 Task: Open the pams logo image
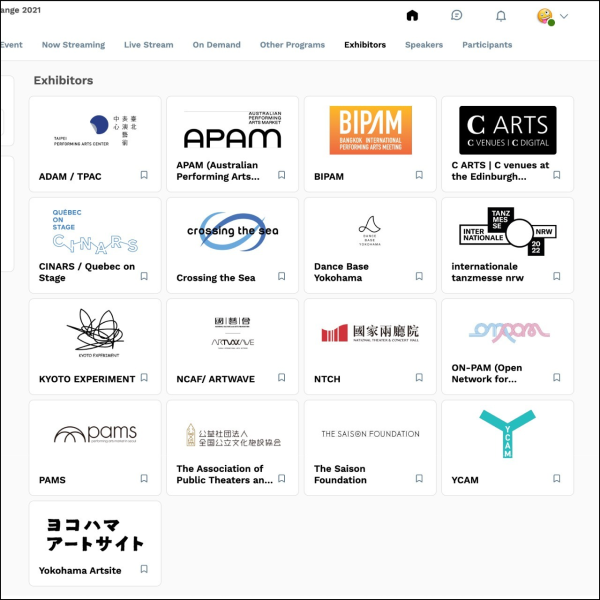coord(95,434)
